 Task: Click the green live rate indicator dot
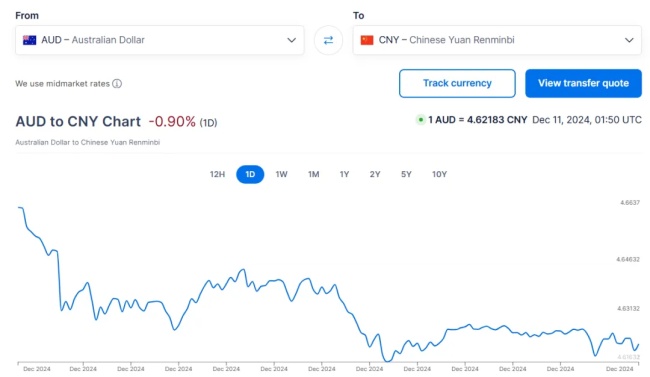421,120
